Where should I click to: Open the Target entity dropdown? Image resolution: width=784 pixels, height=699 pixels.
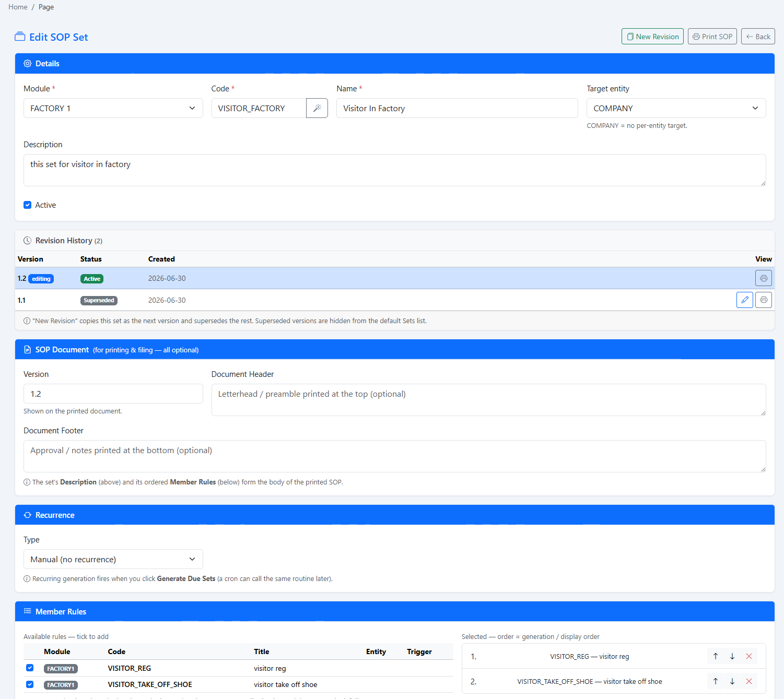coord(676,108)
